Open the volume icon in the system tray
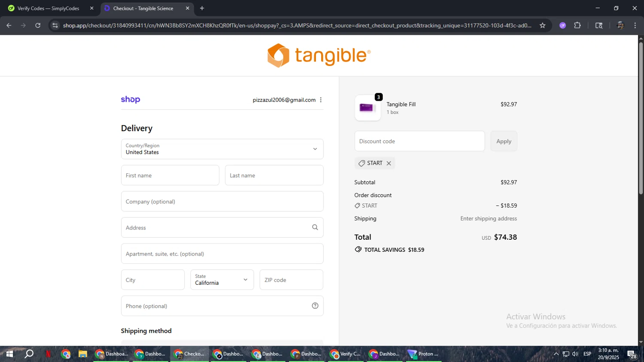Viewport: 644px width, 362px height. 575,354
